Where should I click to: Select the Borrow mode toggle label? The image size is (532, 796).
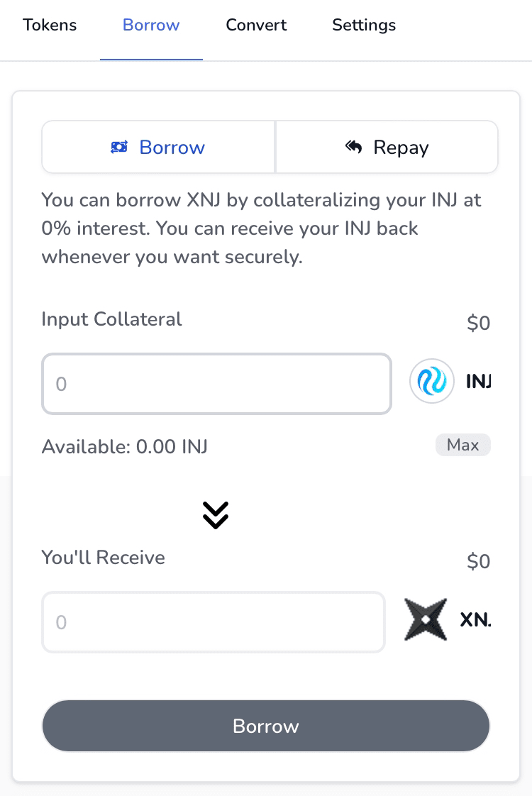coord(172,148)
